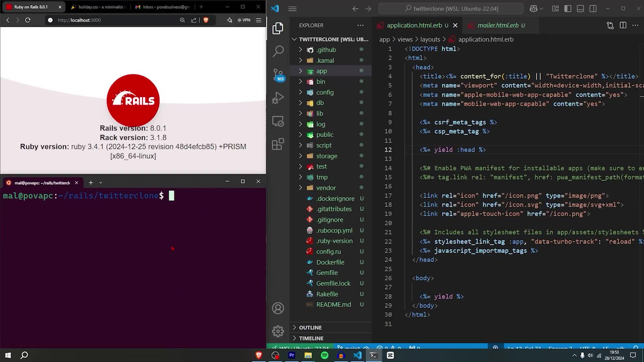Switch to mailer.html.erb tab

tap(497, 25)
